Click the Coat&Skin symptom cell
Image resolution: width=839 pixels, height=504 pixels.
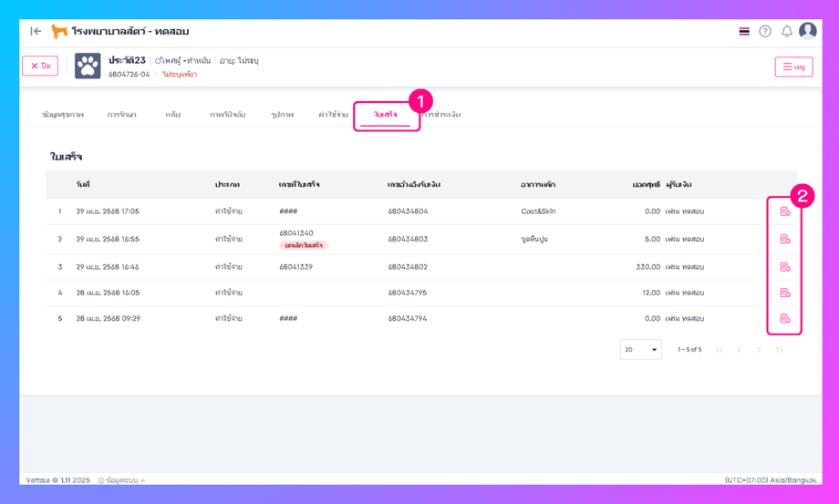click(538, 211)
